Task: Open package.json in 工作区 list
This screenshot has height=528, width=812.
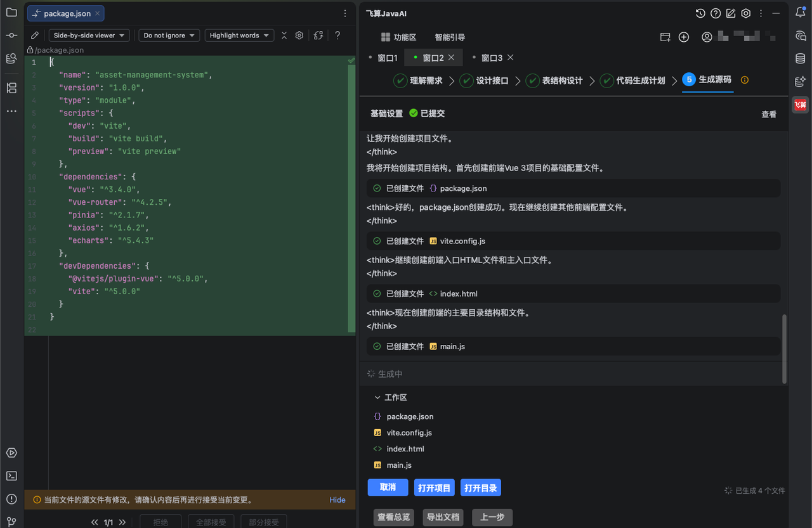Action: tap(410, 416)
